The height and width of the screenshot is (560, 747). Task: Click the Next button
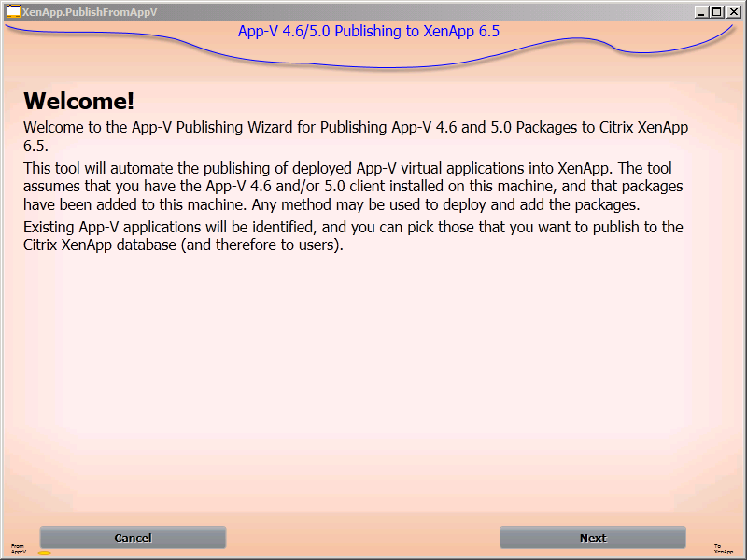pyautogui.click(x=593, y=538)
